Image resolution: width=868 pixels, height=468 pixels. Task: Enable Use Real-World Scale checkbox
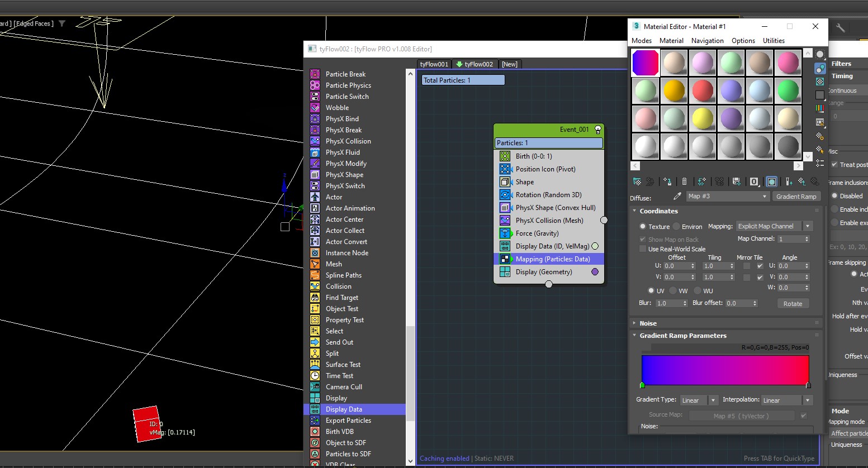tap(643, 249)
